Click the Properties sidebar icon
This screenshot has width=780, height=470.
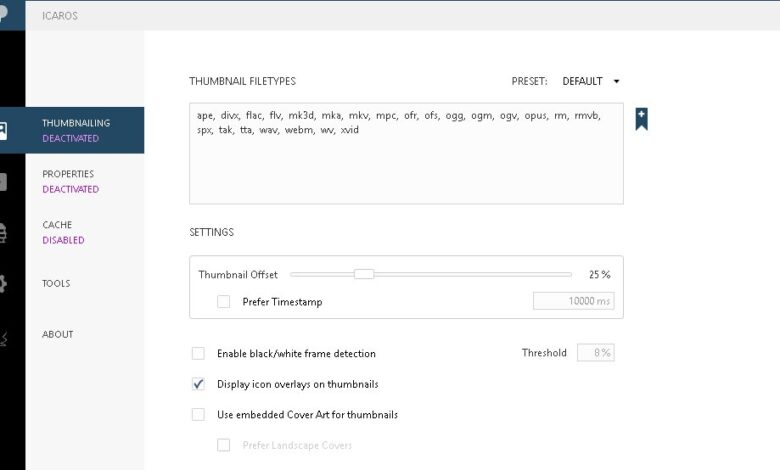pos(4,181)
